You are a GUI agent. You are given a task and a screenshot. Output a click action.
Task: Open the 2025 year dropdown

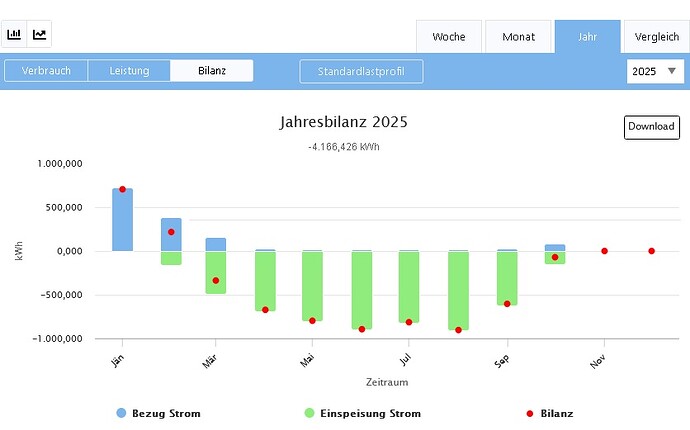655,72
